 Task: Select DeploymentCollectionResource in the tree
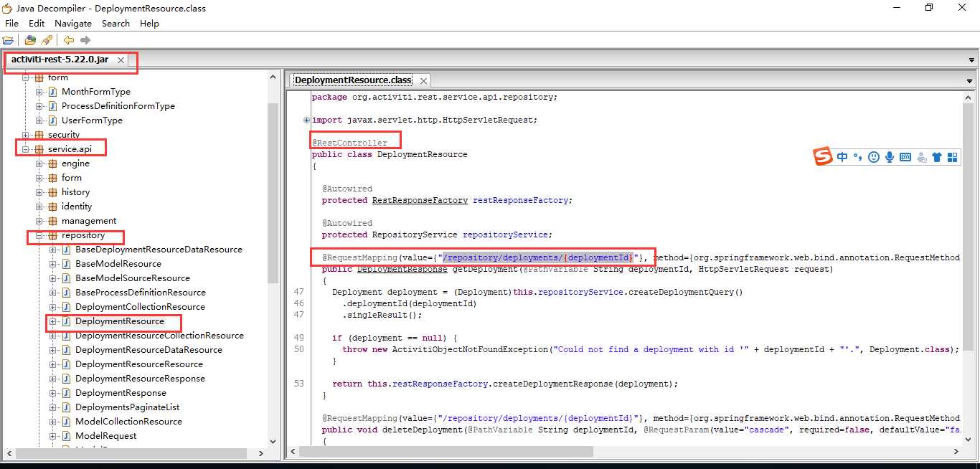[140, 307]
